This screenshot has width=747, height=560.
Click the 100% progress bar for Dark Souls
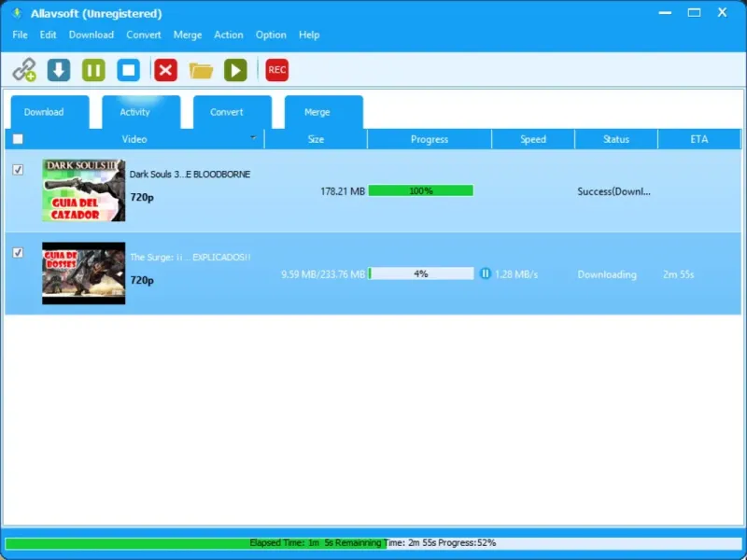tap(421, 191)
